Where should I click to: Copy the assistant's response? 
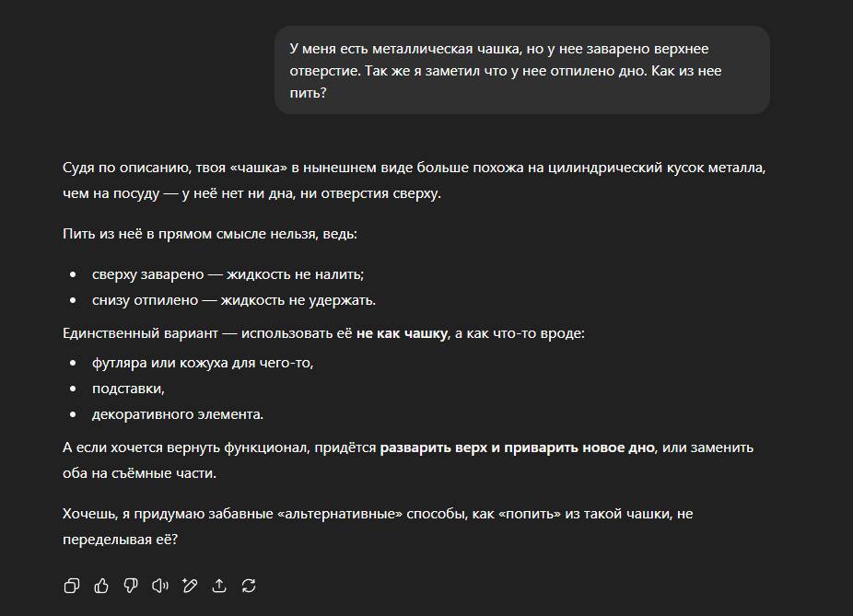click(x=72, y=586)
